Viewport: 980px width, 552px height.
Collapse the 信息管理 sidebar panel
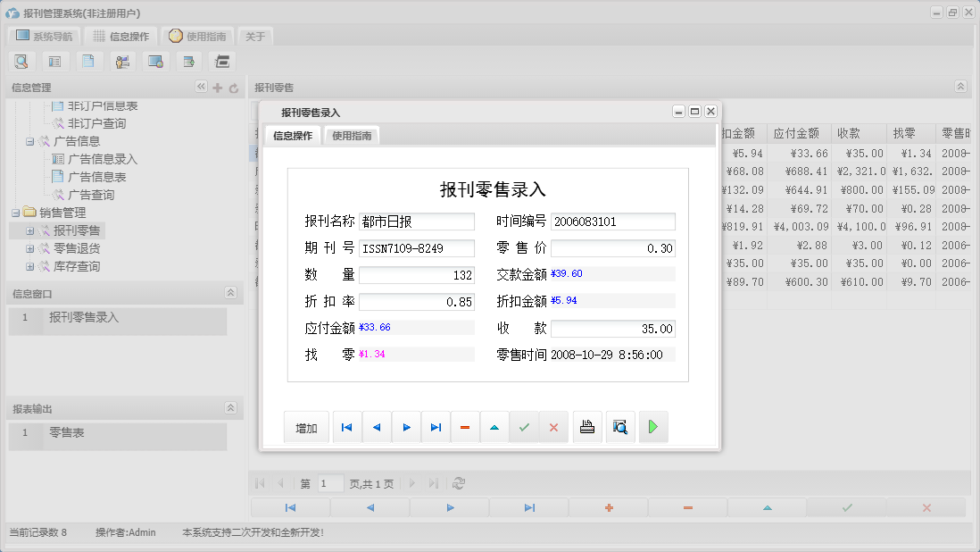pyautogui.click(x=202, y=87)
